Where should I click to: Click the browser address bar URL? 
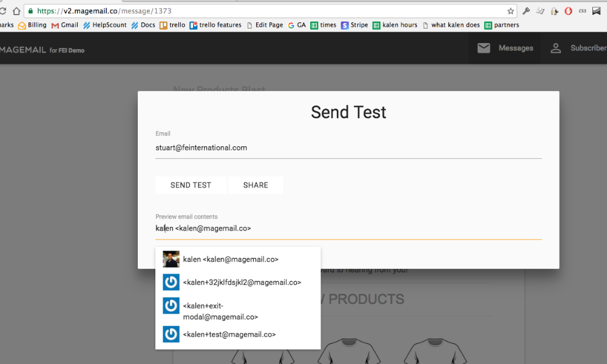point(182,11)
